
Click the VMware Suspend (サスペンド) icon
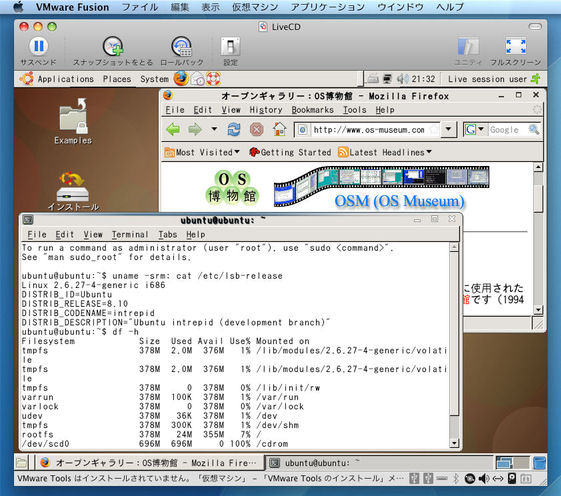(x=38, y=47)
